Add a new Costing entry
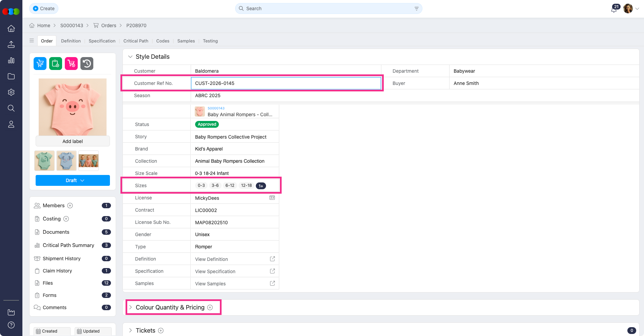 point(66,219)
